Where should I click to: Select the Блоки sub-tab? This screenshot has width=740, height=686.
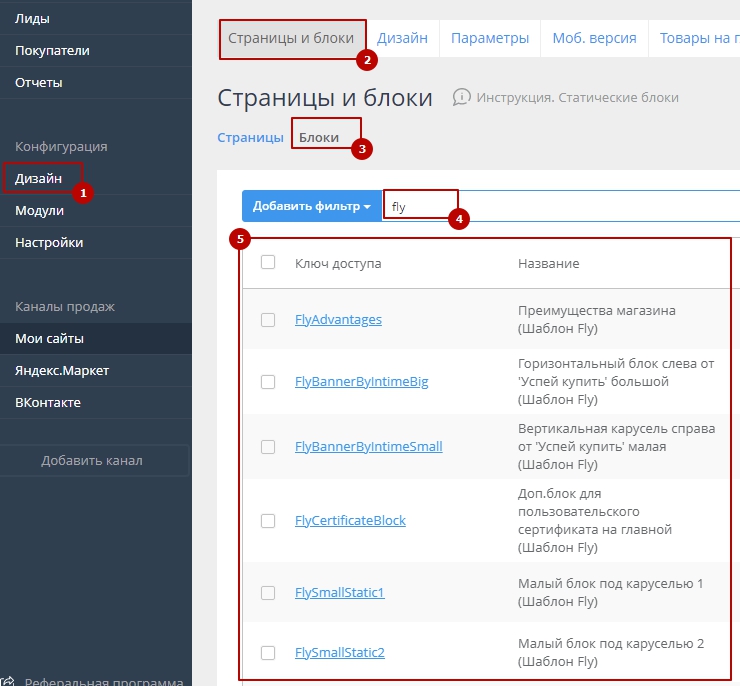tap(319, 137)
